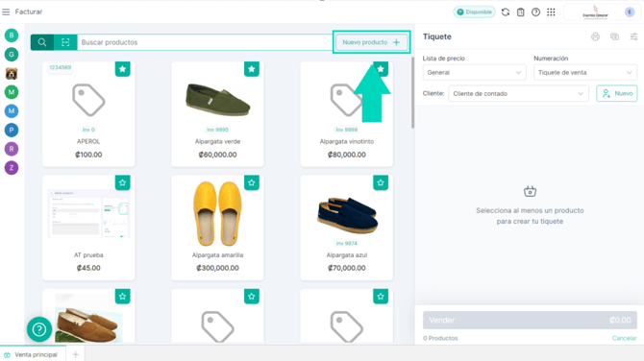Click the Cancelar link
Image resolution: width=644 pixels, height=361 pixels.
point(624,338)
